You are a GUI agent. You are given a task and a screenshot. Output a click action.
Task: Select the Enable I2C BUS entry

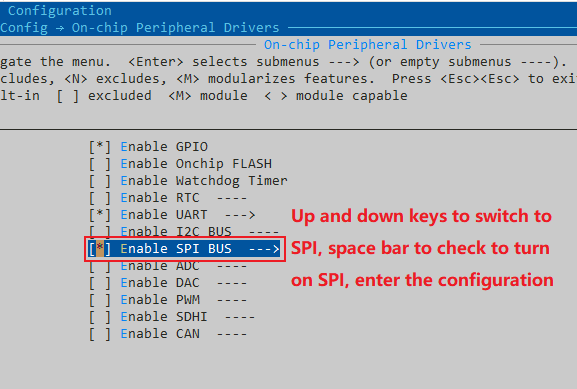coord(176,231)
